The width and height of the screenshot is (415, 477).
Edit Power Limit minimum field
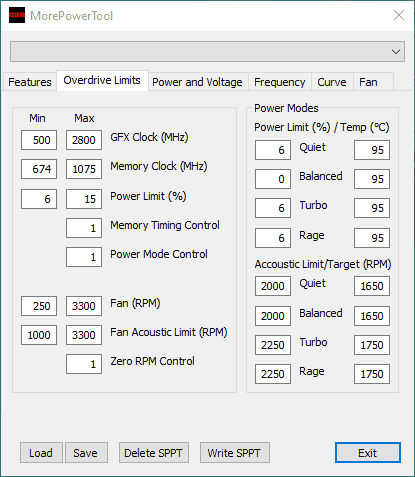click(39, 199)
